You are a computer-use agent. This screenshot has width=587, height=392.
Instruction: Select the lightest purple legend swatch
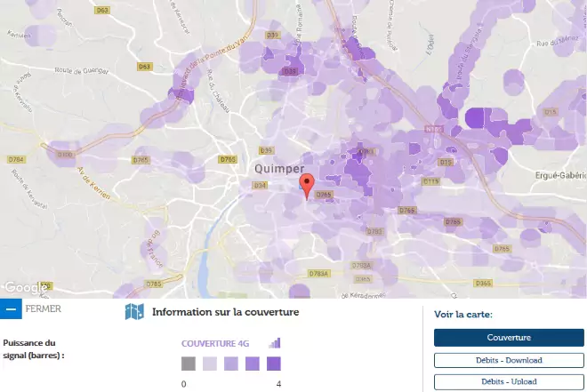pos(209,364)
